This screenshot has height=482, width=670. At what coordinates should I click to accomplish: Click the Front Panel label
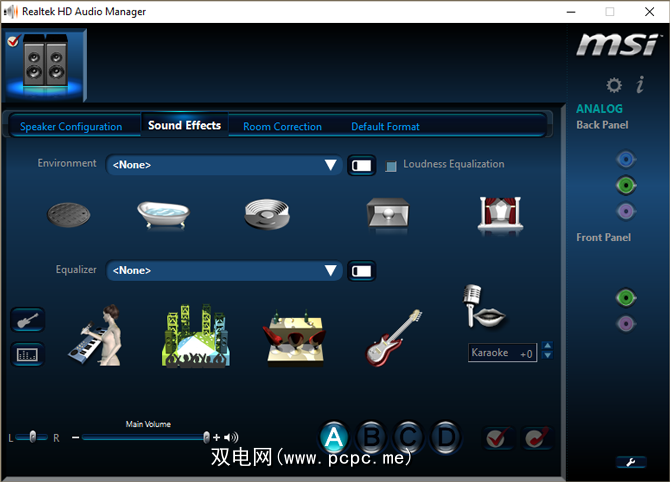(x=603, y=238)
